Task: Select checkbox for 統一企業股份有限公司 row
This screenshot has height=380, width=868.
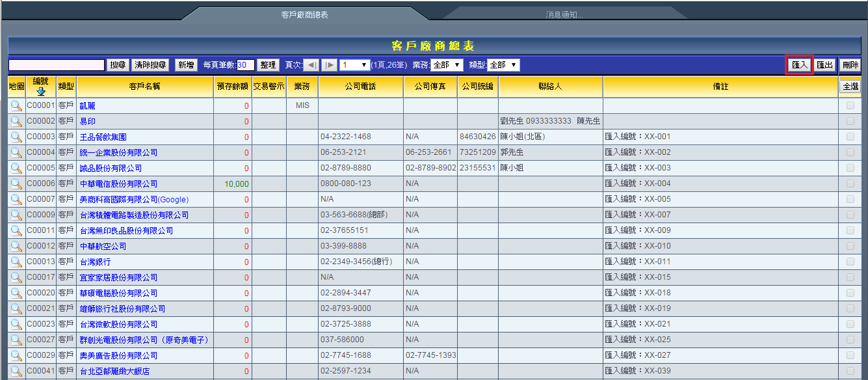Action: click(x=850, y=152)
